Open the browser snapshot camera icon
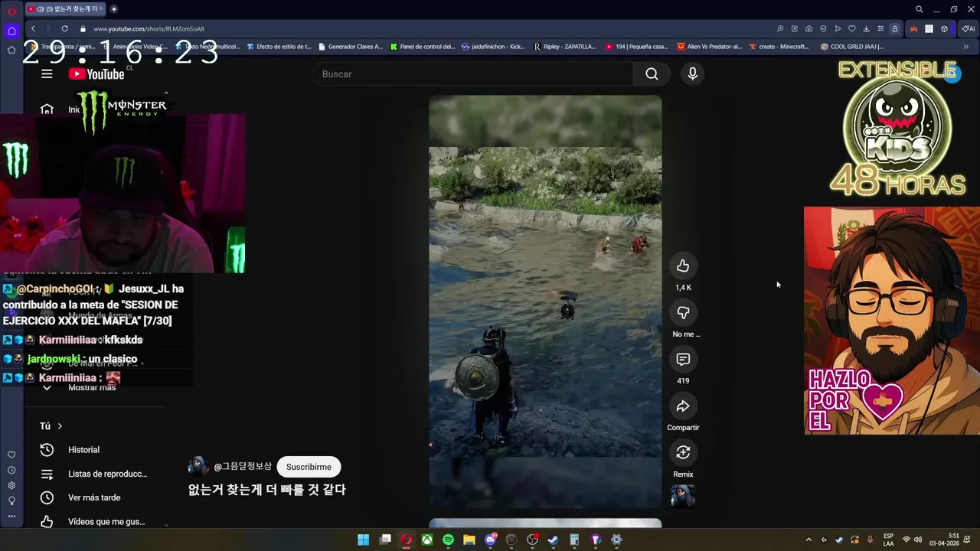 [x=808, y=28]
